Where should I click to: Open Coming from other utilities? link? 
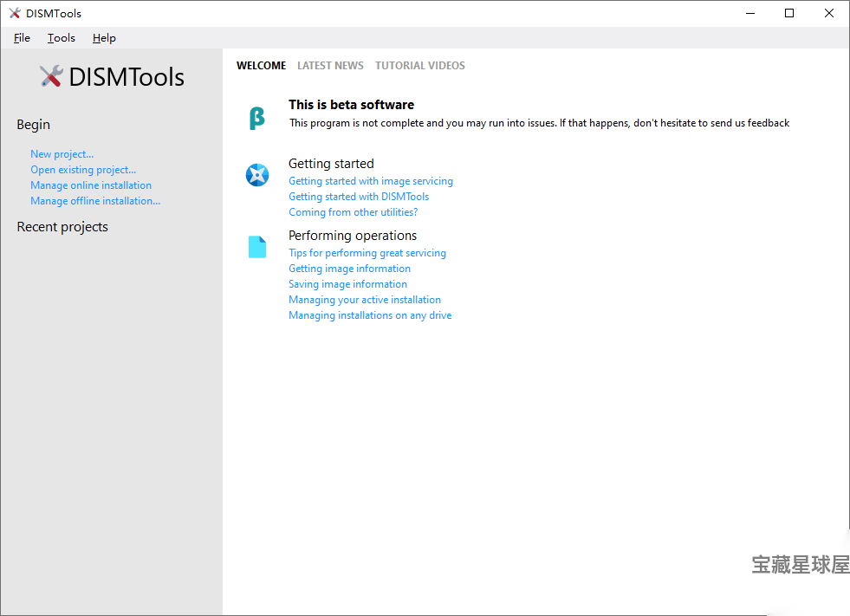pyautogui.click(x=353, y=212)
